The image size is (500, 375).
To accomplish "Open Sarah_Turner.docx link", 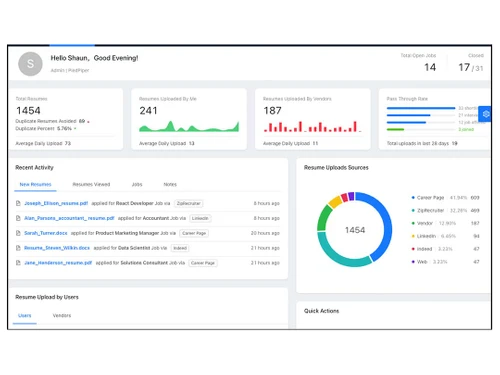I will [x=46, y=233].
